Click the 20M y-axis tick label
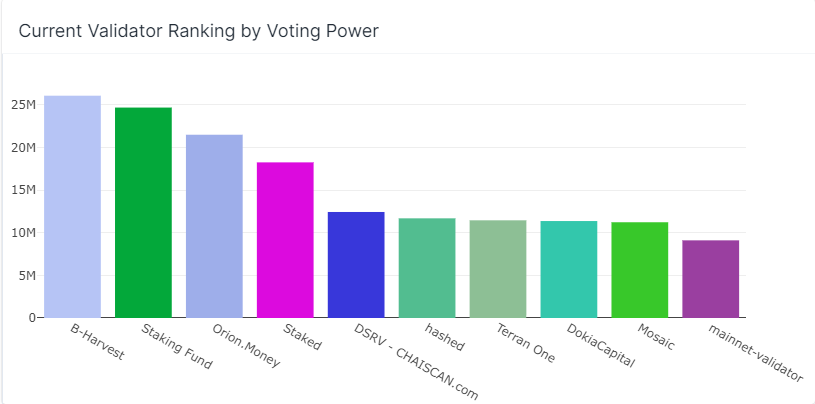 pyautogui.click(x=24, y=148)
